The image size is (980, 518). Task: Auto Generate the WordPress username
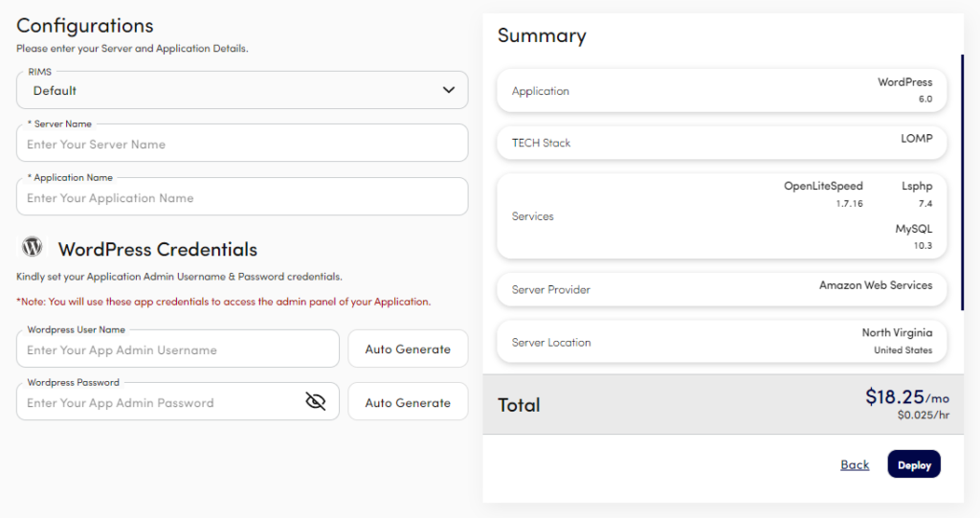408,349
